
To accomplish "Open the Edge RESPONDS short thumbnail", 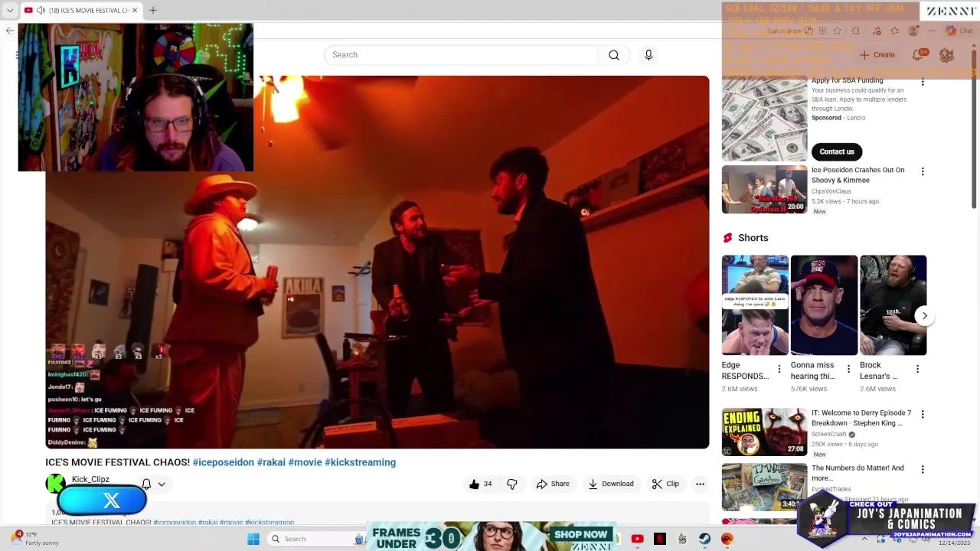I will (x=755, y=305).
